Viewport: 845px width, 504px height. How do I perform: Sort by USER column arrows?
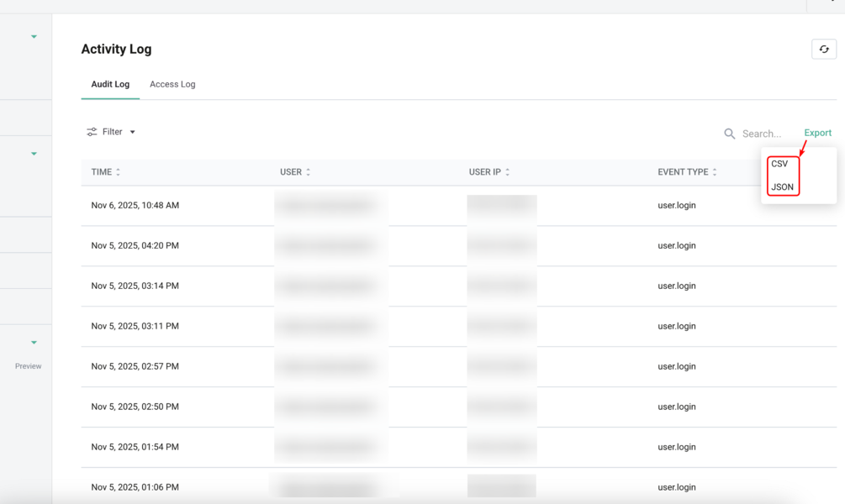[309, 171]
